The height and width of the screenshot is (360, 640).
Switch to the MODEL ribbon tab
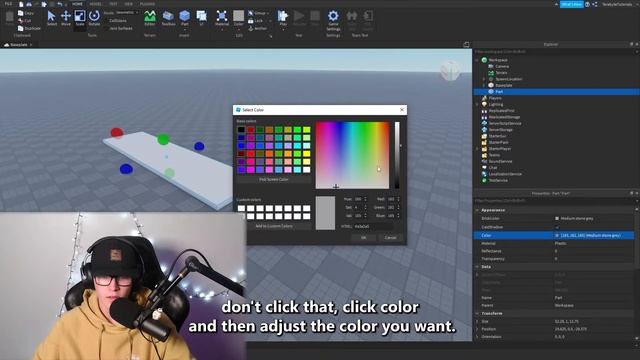point(95,4)
